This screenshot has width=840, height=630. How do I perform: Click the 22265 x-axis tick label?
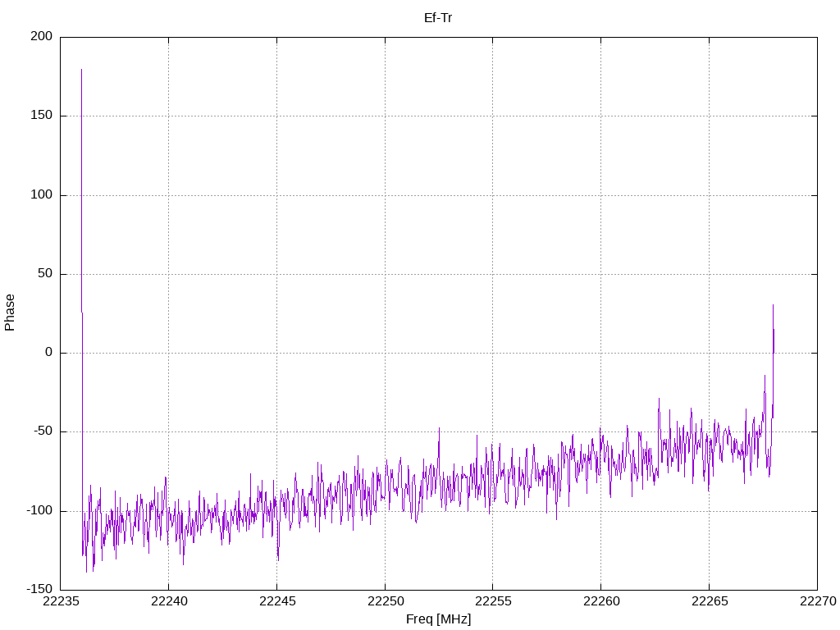click(709, 602)
